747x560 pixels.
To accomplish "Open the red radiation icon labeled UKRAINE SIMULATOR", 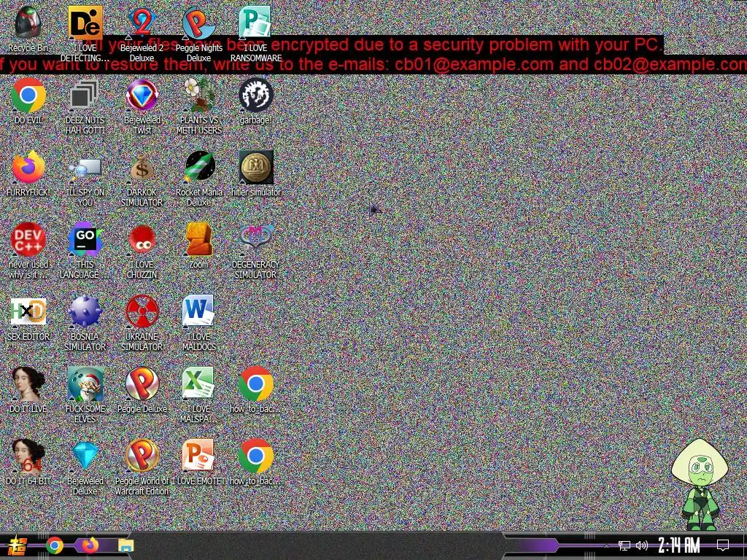I will (x=142, y=311).
